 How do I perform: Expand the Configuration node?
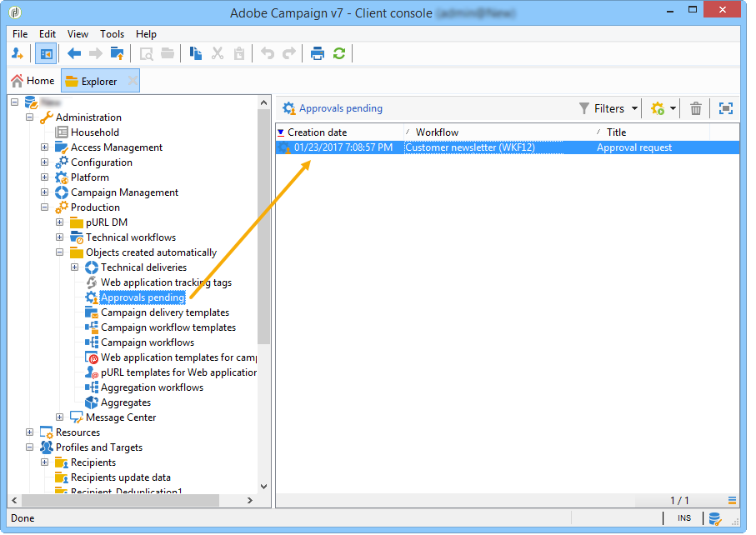44,162
